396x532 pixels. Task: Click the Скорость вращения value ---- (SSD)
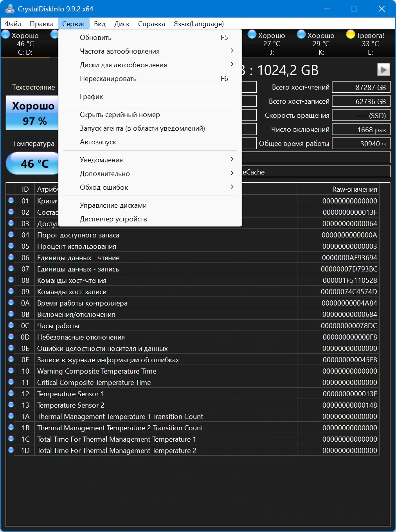pyautogui.click(x=361, y=115)
